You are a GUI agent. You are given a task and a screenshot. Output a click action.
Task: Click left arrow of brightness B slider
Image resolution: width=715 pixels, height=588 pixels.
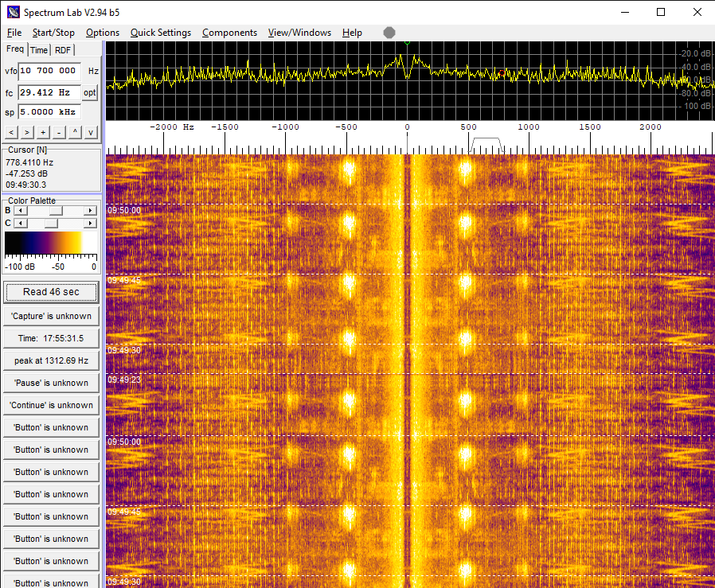pos(21,211)
